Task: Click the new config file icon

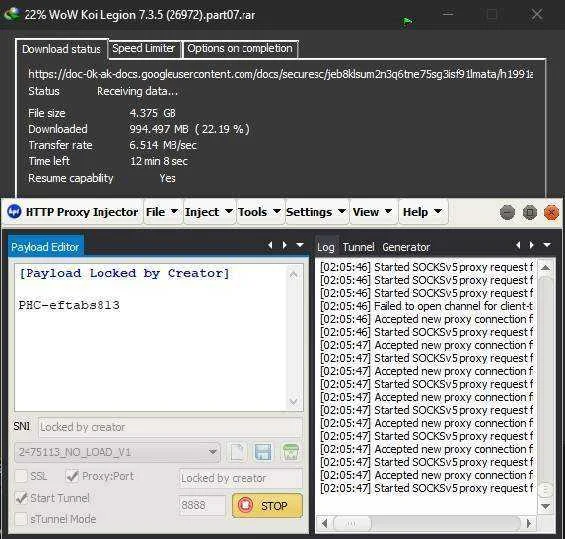Action: point(237,452)
